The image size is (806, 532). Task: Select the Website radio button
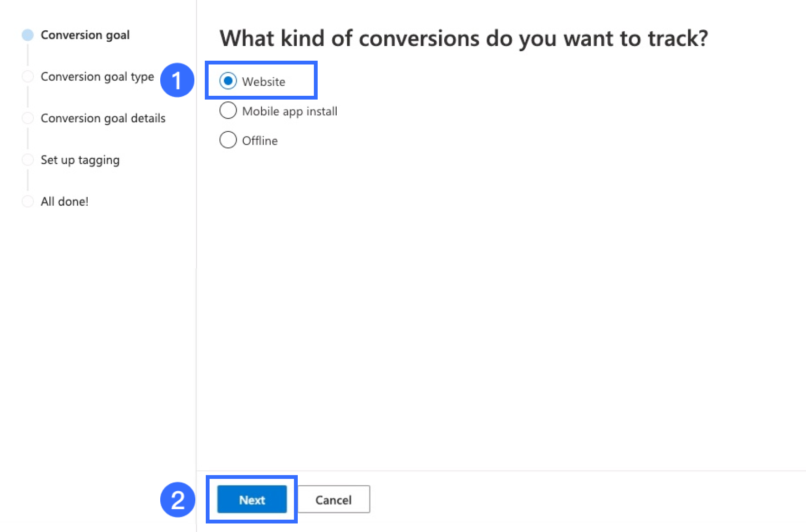(228, 81)
